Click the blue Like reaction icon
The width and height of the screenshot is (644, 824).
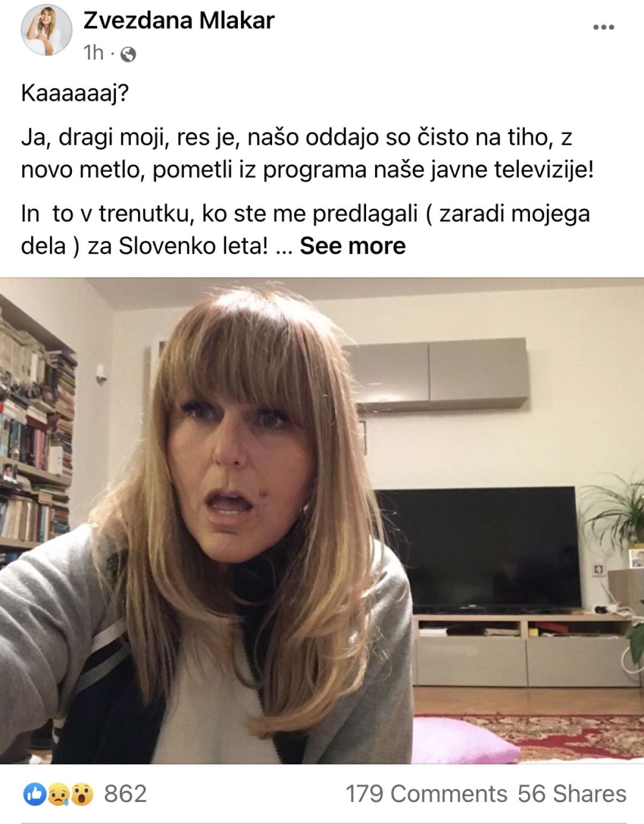pyautogui.click(x=34, y=794)
